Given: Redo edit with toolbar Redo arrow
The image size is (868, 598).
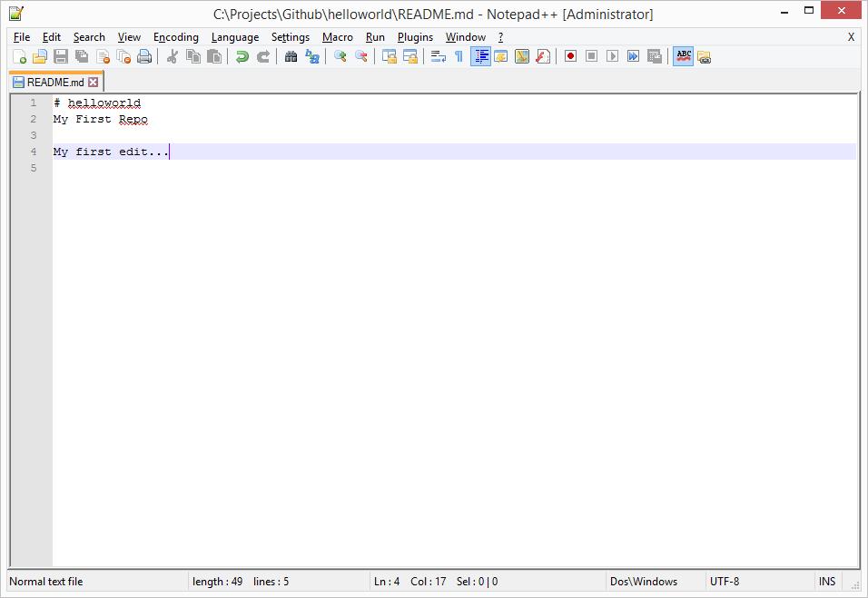Looking at the screenshot, I should [x=263, y=56].
